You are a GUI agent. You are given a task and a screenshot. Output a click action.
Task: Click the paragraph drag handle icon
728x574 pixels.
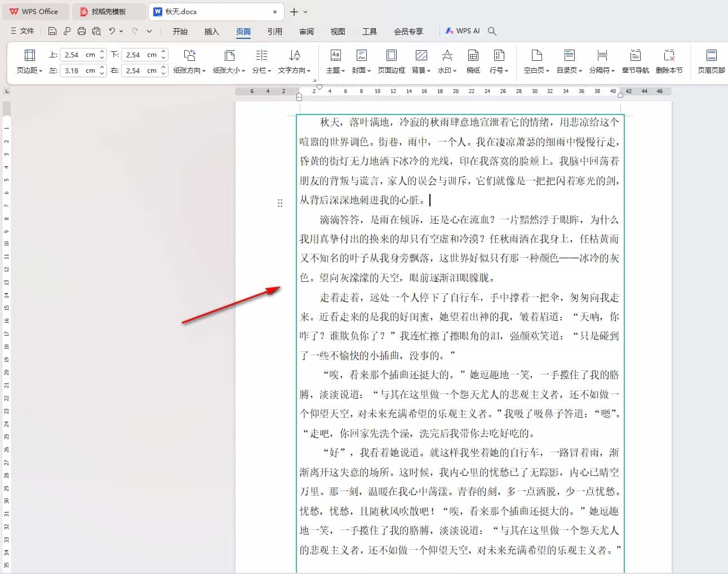pos(280,203)
